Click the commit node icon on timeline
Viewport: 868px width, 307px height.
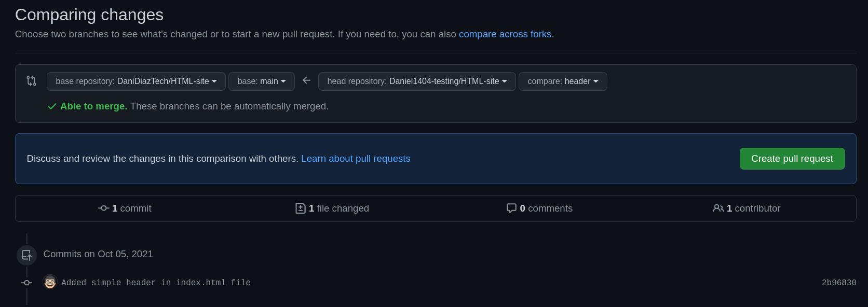[x=26, y=283]
